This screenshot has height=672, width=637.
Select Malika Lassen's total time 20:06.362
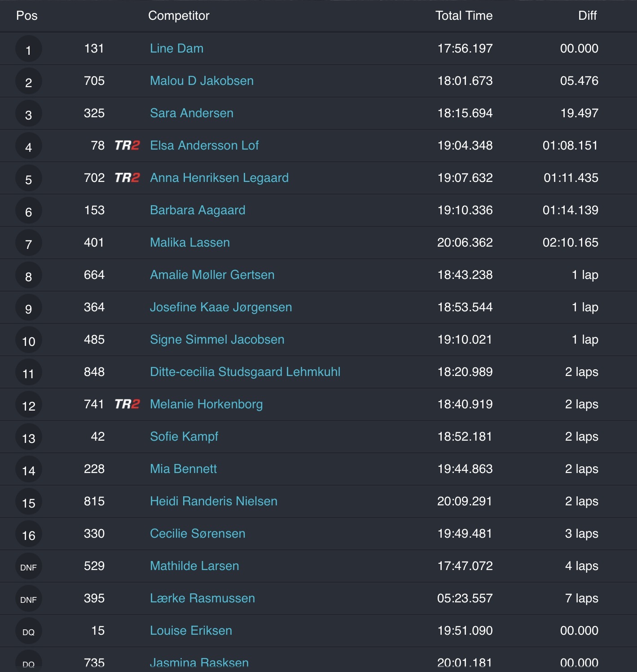pos(465,243)
